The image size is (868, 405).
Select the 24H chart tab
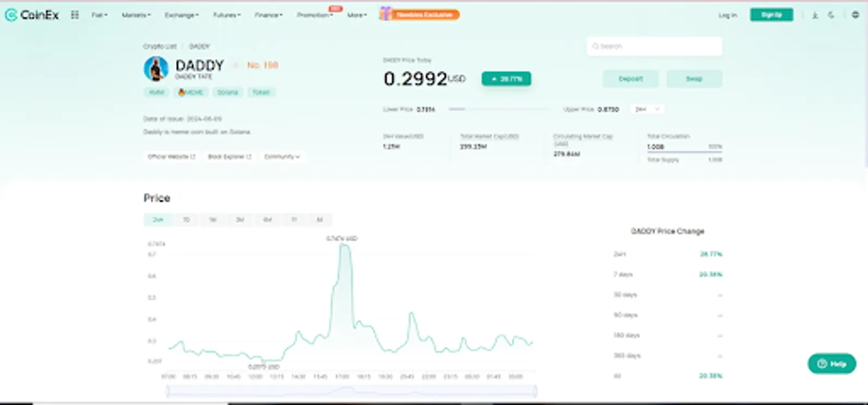pos(158,220)
